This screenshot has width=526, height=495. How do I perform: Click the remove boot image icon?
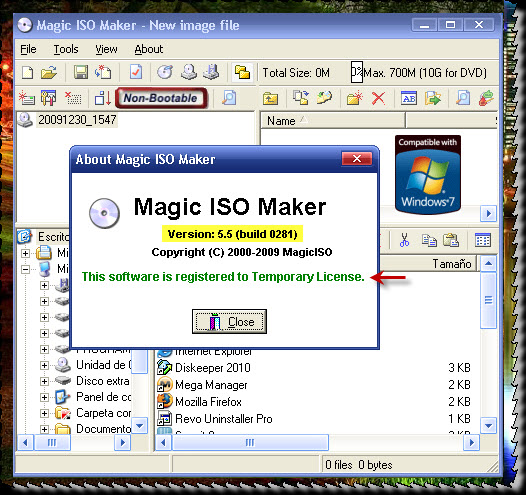click(73, 98)
